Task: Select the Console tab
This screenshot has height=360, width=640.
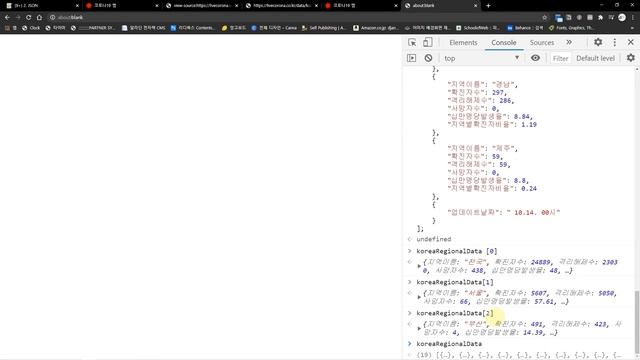Action: [x=504, y=42]
